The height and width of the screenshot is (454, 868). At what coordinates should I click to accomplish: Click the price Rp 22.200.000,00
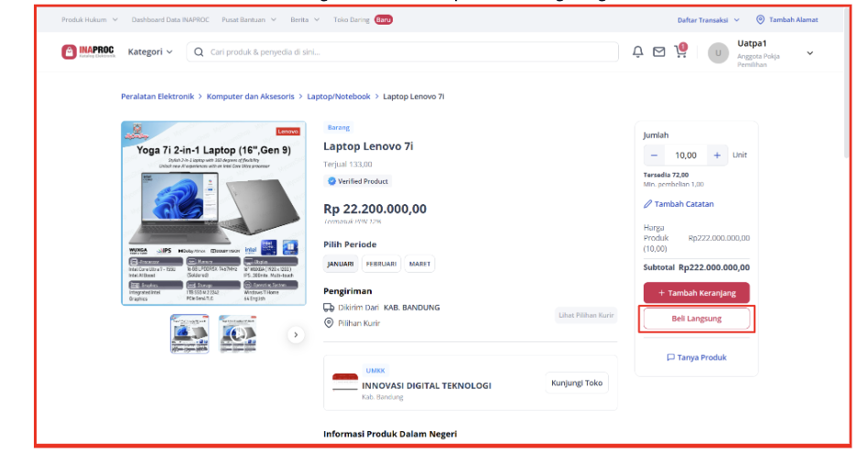374,209
